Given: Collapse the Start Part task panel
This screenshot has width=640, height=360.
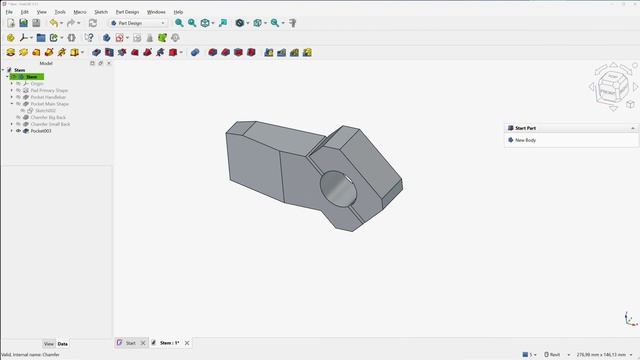Looking at the screenshot, I should click(633, 128).
